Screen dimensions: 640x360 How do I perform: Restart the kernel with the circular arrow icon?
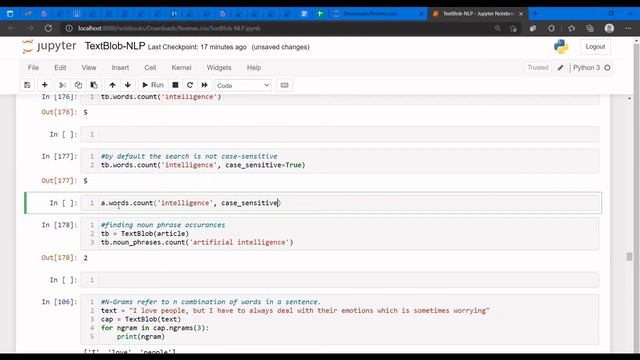(190, 85)
